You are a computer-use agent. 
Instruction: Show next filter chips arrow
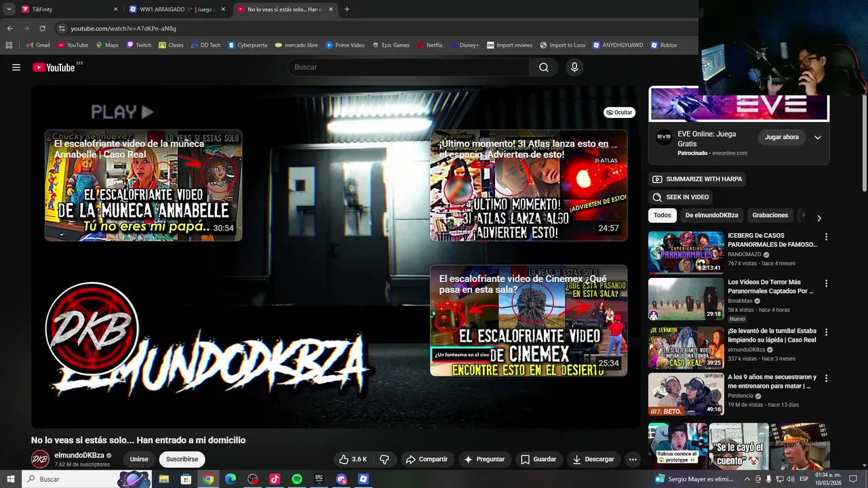pos(818,218)
